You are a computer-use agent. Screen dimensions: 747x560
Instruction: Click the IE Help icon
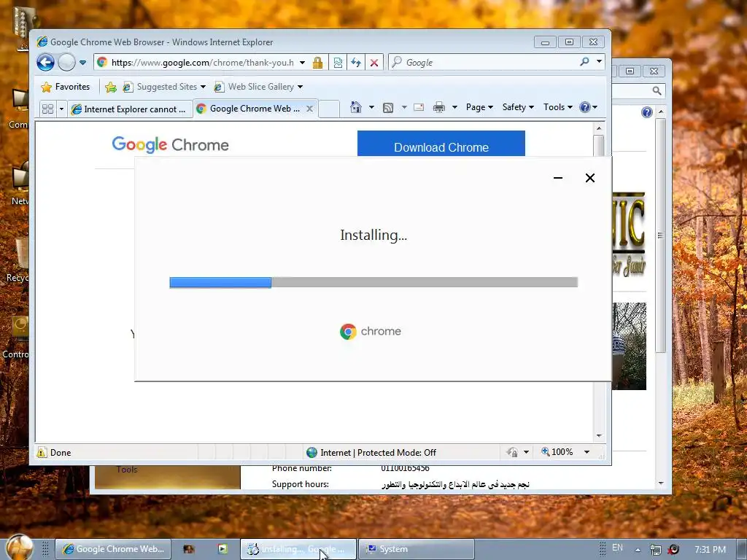[584, 107]
